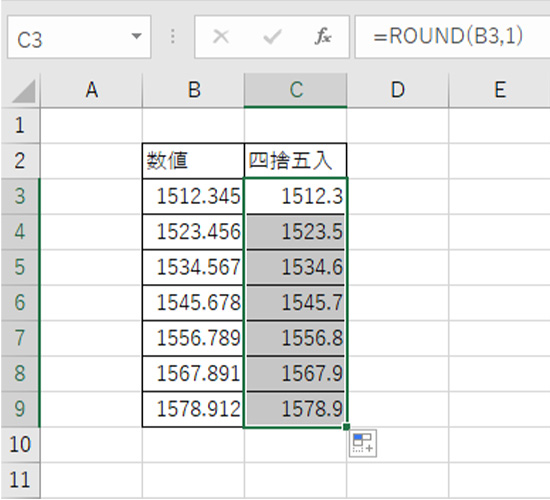Select column D header

398,90
